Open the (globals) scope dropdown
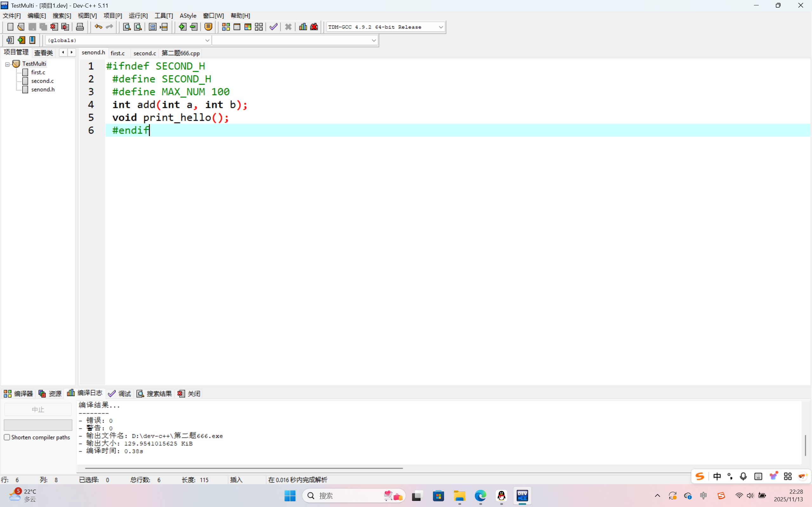 tap(207, 40)
